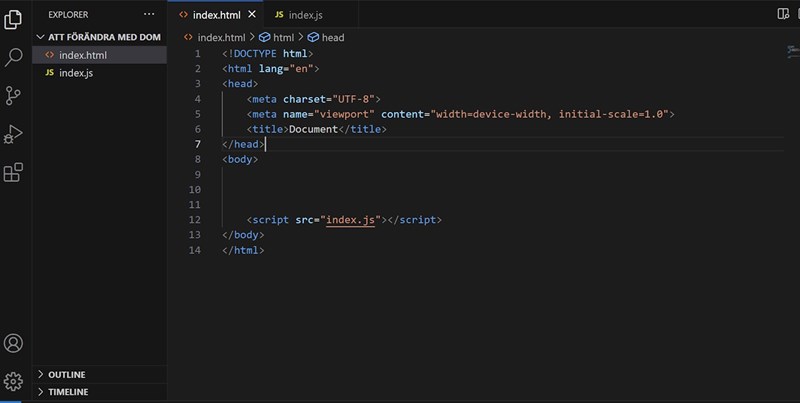
Task: Click the head breadcrumb item
Action: point(332,37)
